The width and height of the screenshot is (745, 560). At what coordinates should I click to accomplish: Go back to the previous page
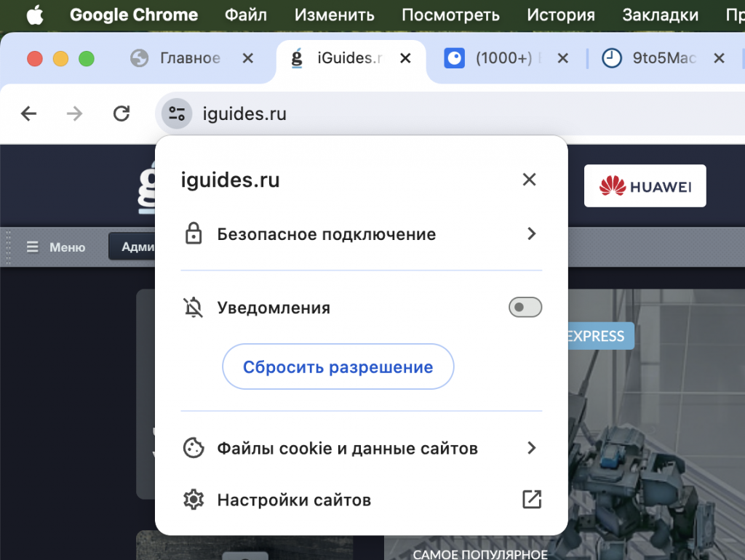pos(29,113)
